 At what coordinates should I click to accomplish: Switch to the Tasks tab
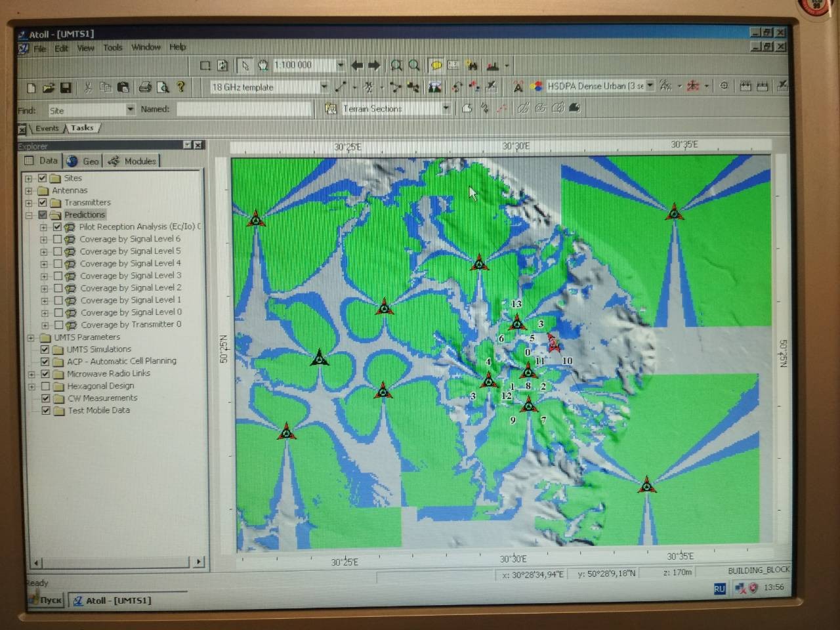coord(82,128)
